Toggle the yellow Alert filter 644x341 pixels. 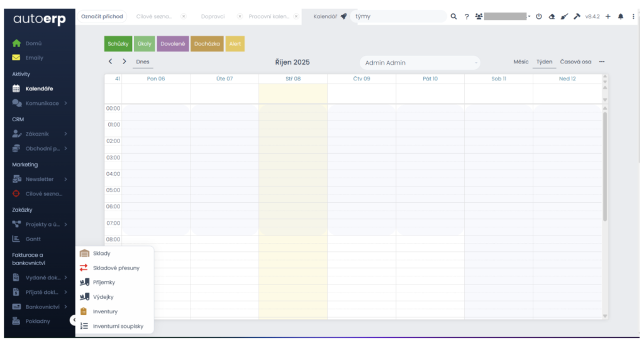[x=235, y=44]
